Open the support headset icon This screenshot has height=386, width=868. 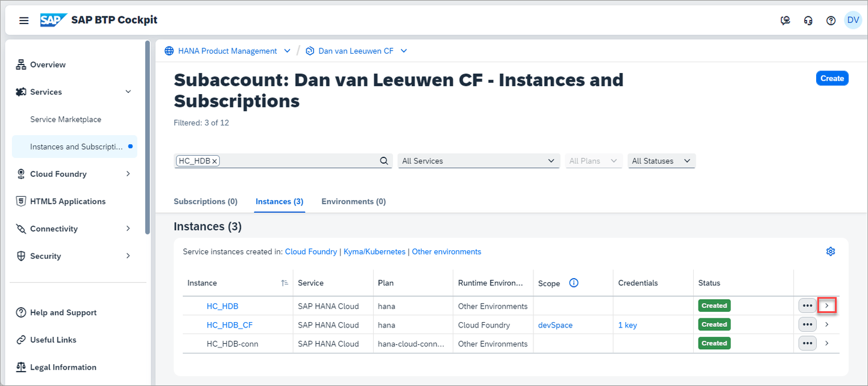point(808,21)
